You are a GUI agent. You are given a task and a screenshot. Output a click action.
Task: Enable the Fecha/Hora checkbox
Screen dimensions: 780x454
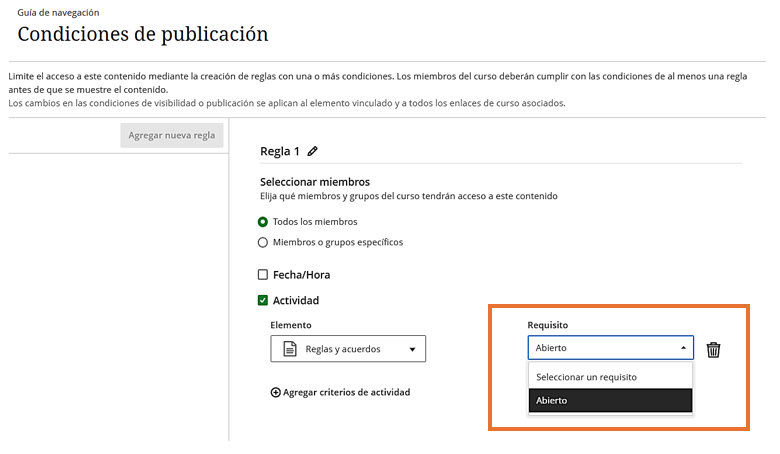(263, 275)
